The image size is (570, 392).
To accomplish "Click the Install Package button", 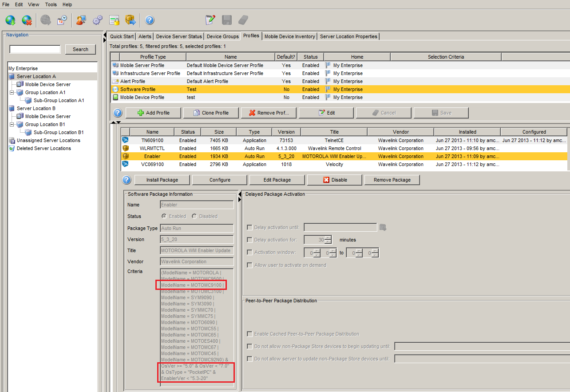I will tap(162, 180).
